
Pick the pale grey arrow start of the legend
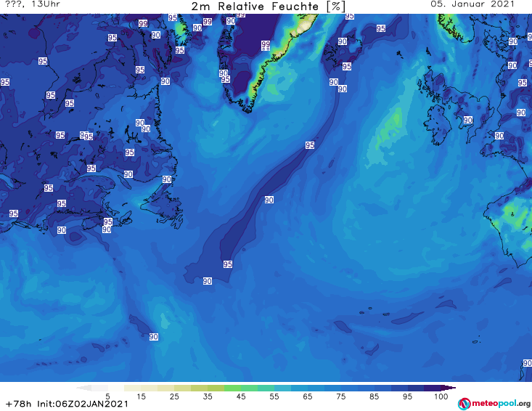click(x=83, y=388)
